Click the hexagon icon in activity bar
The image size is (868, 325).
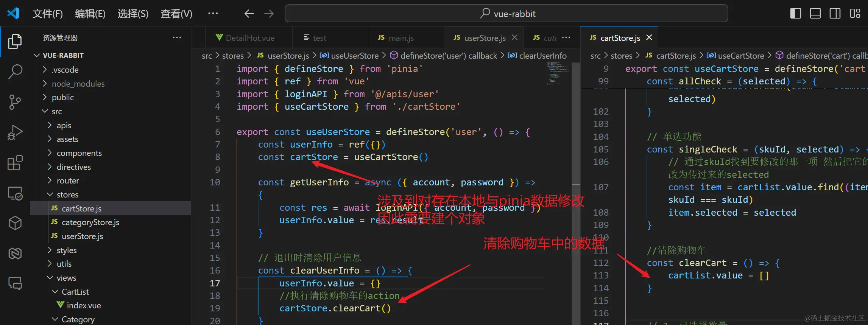(15, 253)
